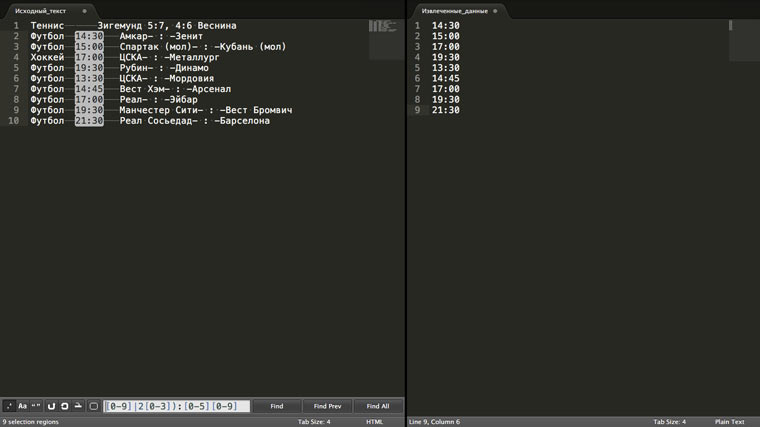Click '9 selection regions' status text
This screenshot has width=760, height=427.
[31, 422]
